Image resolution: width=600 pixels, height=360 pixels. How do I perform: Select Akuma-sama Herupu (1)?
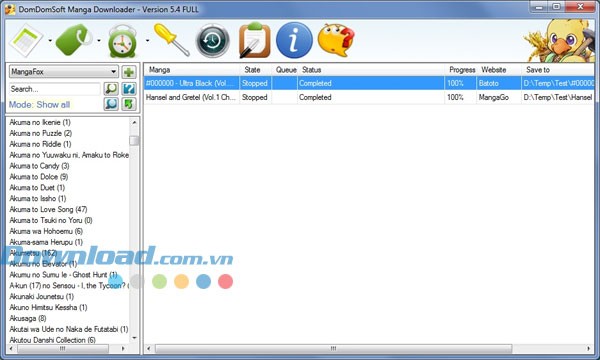tap(46, 242)
